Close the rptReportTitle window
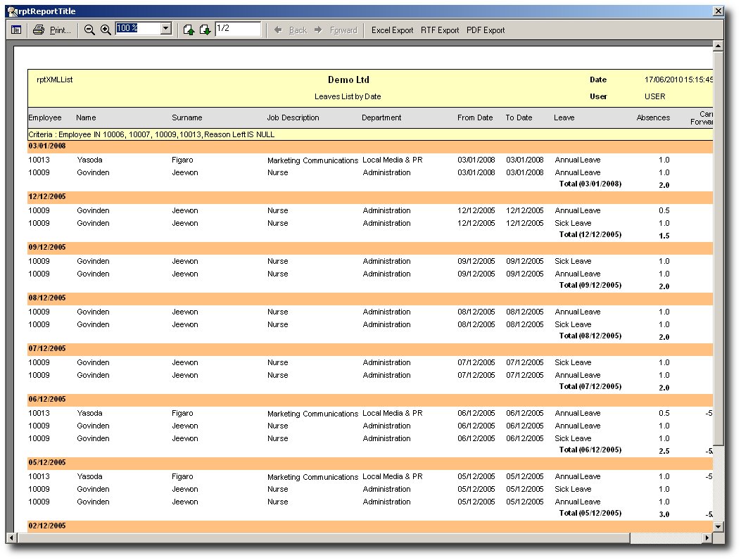Image resolution: width=741 pixels, height=560 pixels. point(718,11)
